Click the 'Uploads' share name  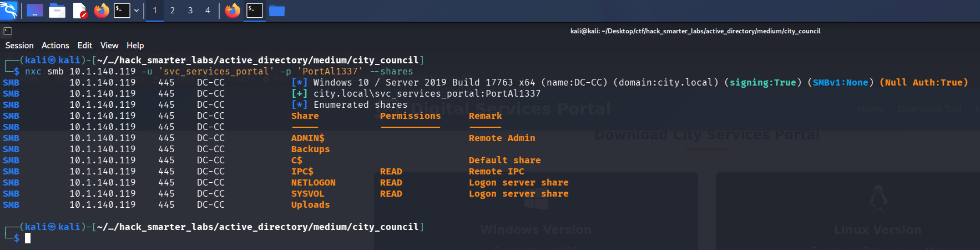click(x=310, y=204)
